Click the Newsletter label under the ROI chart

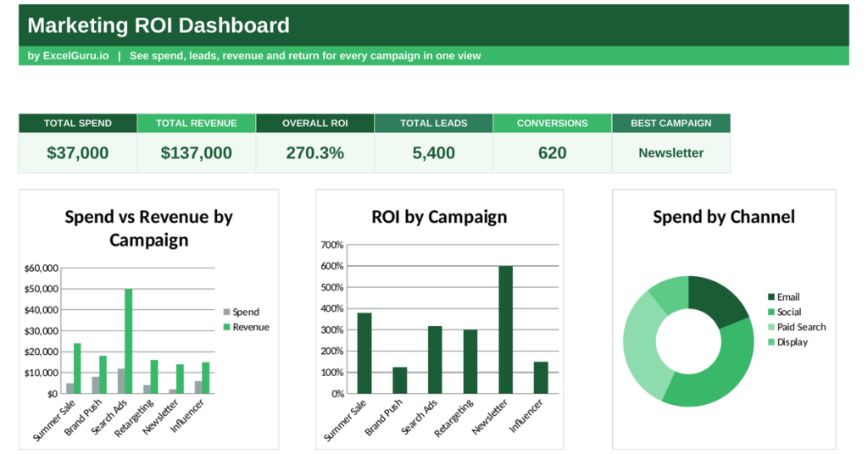[490, 417]
